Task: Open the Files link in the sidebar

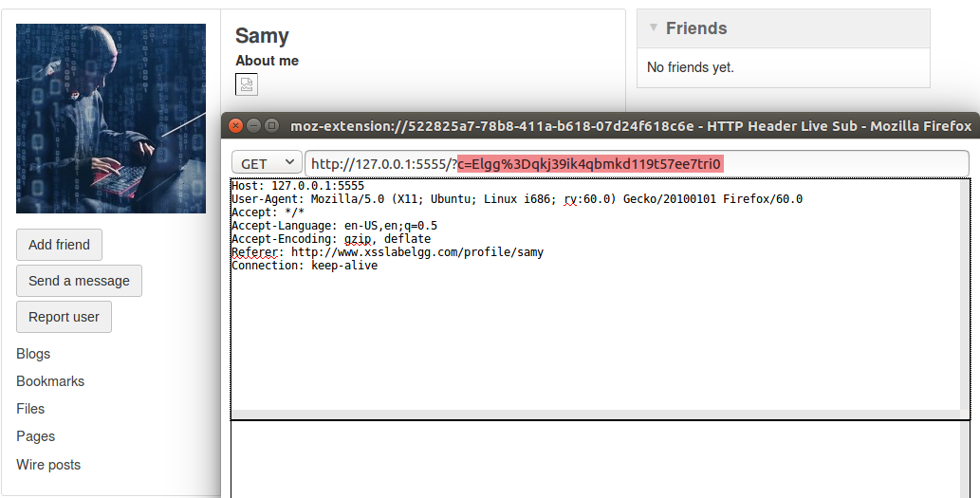Action: [x=30, y=409]
